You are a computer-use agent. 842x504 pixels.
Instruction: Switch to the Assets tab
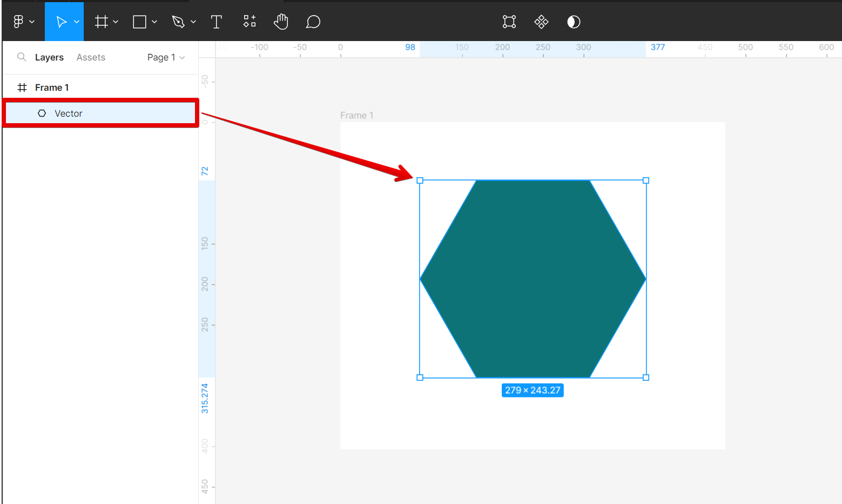[x=91, y=57]
